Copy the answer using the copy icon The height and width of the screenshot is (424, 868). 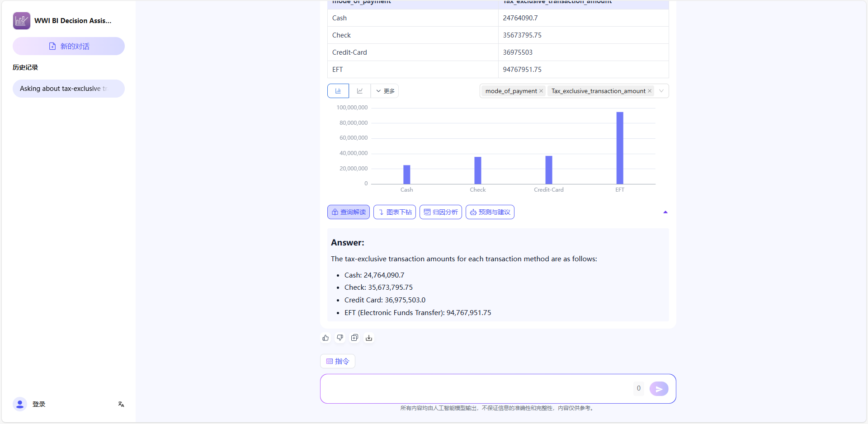click(354, 338)
